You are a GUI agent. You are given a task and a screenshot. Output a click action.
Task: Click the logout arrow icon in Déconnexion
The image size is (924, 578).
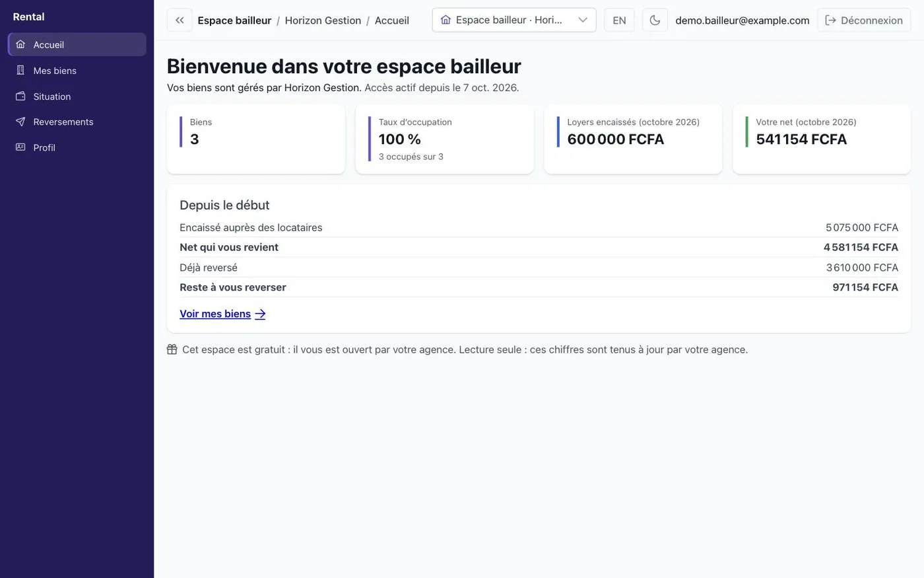pyautogui.click(x=831, y=20)
